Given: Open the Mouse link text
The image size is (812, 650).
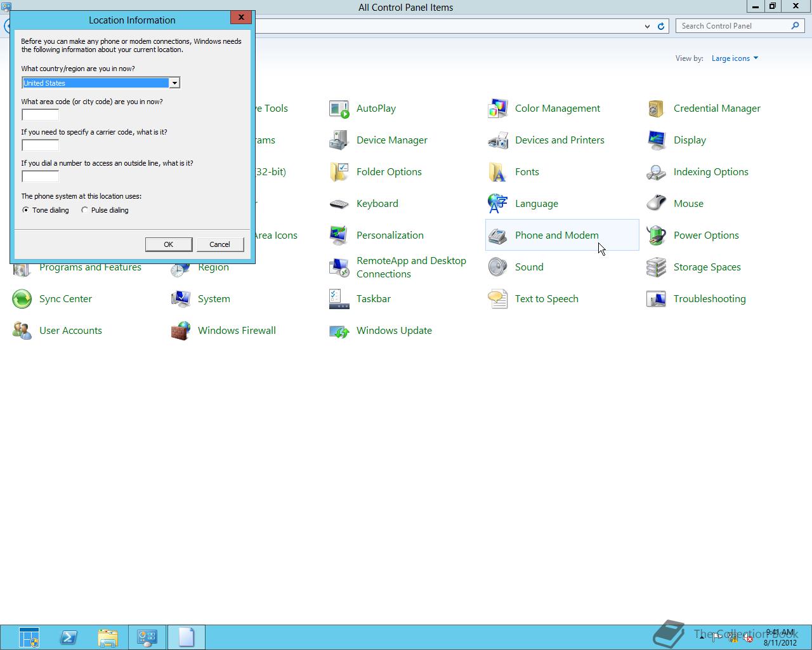Looking at the screenshot, I should [688, 204].
